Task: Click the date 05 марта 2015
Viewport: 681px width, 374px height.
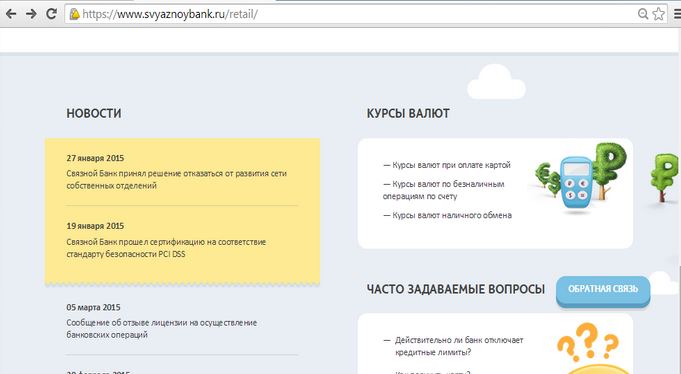Action: (93, 307)
